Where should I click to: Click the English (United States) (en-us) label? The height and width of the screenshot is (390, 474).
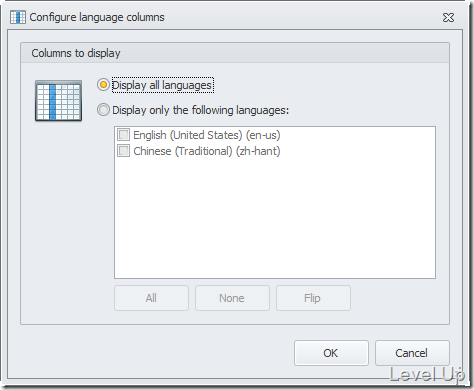[207, 135]
